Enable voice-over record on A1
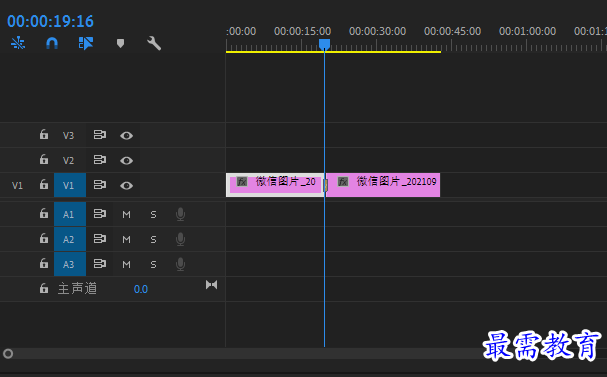This screenshot has width=607, height=377. [x=180, y=214]
